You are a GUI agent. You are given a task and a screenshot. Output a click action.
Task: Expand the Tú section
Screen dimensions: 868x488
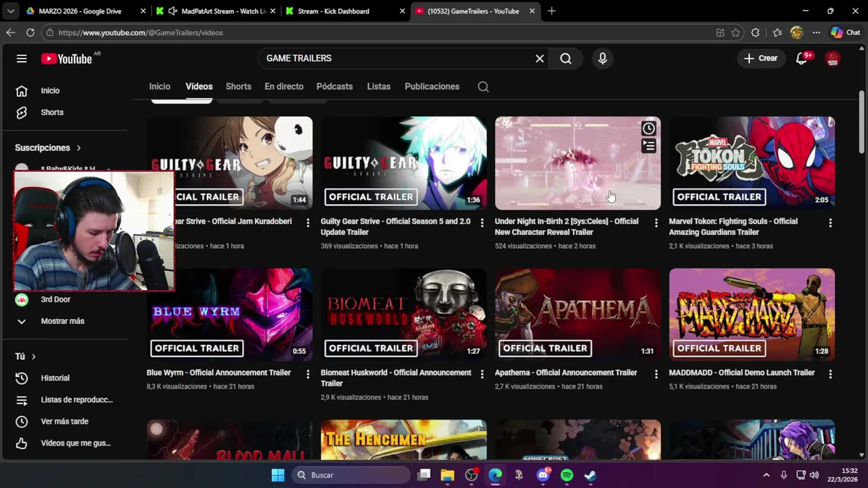(x=26, y=357)
